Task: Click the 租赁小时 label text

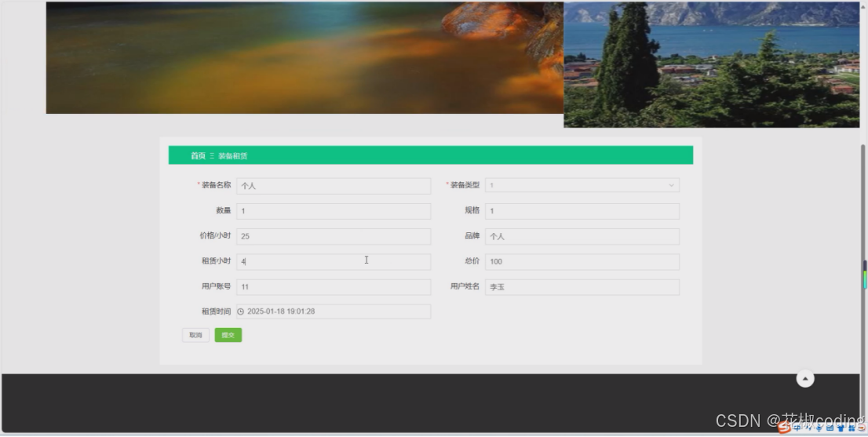Action: [x=216, y=261]
